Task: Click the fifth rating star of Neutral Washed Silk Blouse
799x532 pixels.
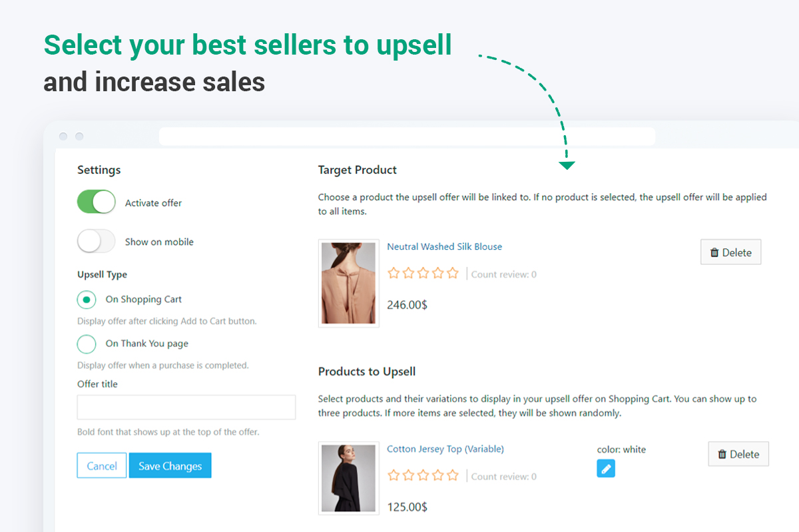Action: tap(453, 273)
